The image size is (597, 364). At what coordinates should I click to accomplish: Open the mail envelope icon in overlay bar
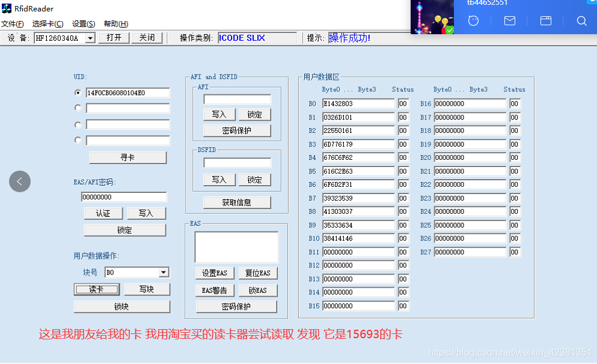[x=509, y=20]
